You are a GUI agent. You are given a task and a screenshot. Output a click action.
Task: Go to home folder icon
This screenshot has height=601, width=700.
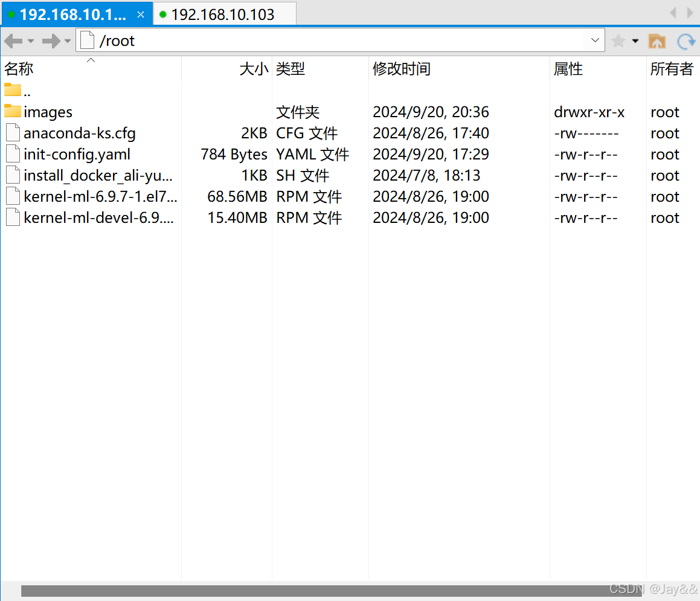(x=657, y=41)
